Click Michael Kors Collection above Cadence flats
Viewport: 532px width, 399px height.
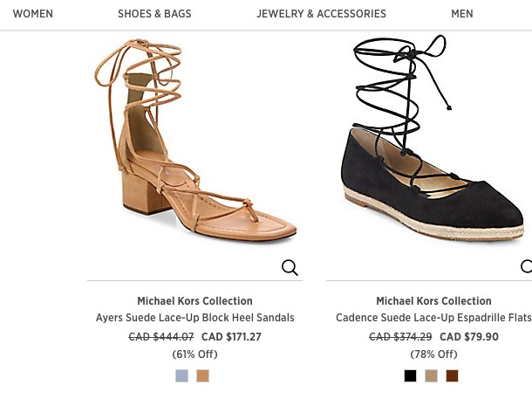(x=433, y=301)
